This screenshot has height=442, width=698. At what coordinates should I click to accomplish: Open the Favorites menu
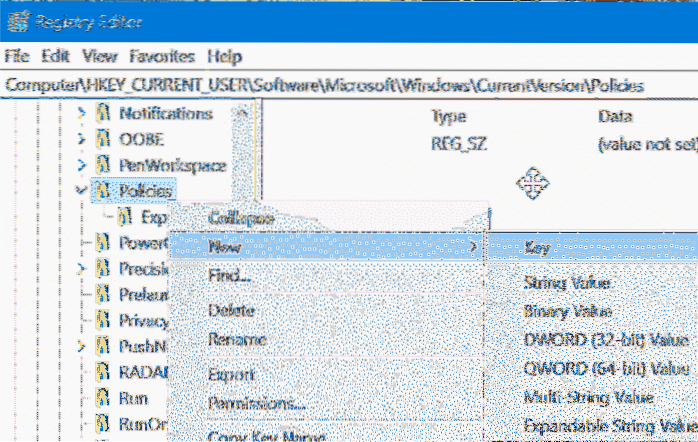click(162, 57)
